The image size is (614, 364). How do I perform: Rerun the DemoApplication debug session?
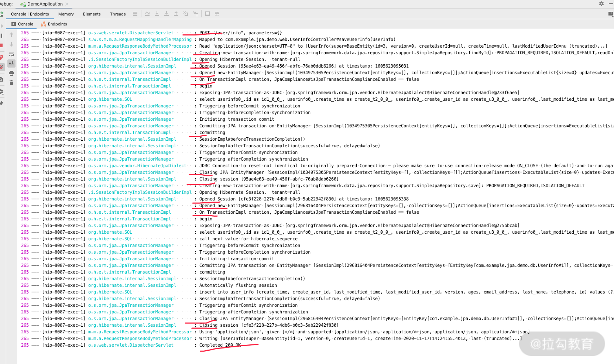[2, 14]
